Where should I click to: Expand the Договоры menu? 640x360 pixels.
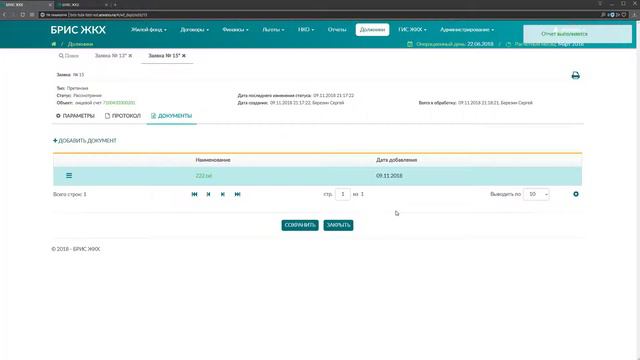(x=194, y=30)
